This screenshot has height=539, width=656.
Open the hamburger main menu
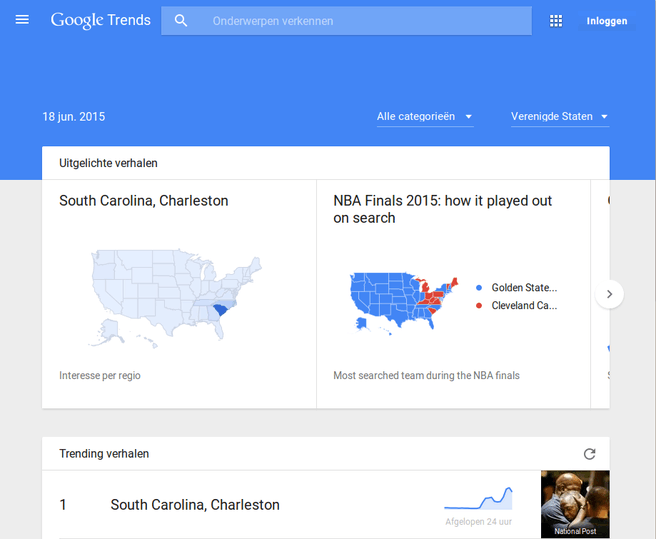[x=22, y=20]
